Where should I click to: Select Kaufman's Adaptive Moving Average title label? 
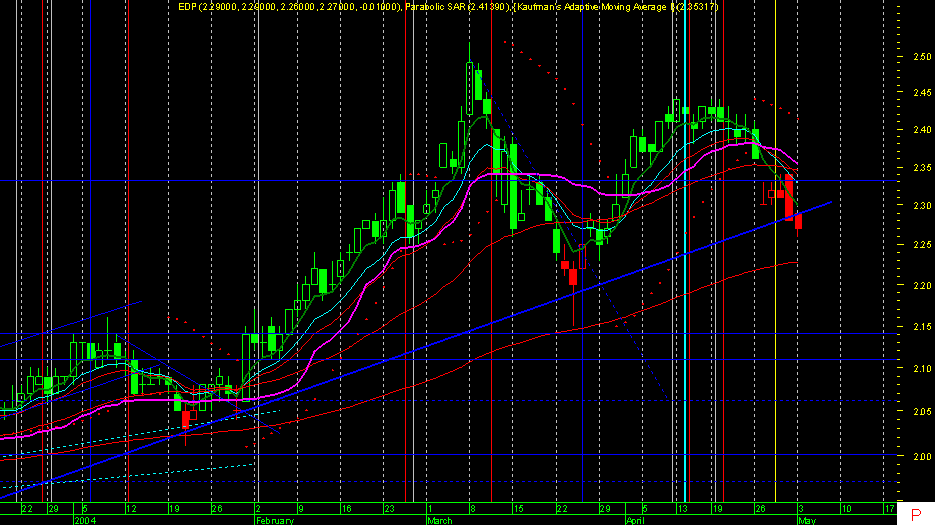616,7
